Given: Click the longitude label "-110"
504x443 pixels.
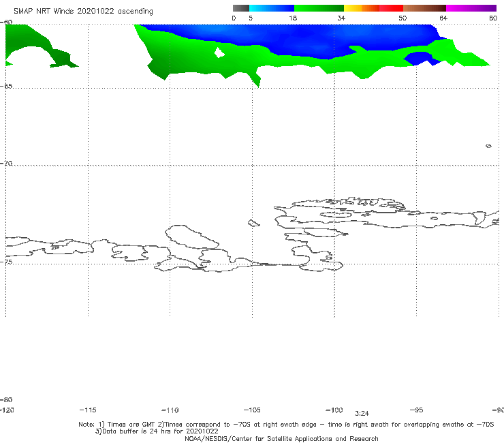Looking at the screenshot, I should pos(170,410).
